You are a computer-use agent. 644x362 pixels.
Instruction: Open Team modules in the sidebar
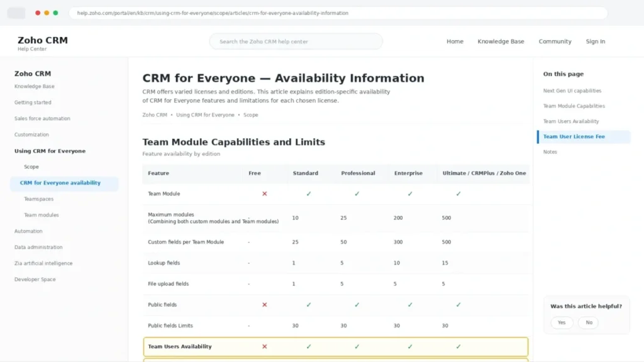[41, 215]
